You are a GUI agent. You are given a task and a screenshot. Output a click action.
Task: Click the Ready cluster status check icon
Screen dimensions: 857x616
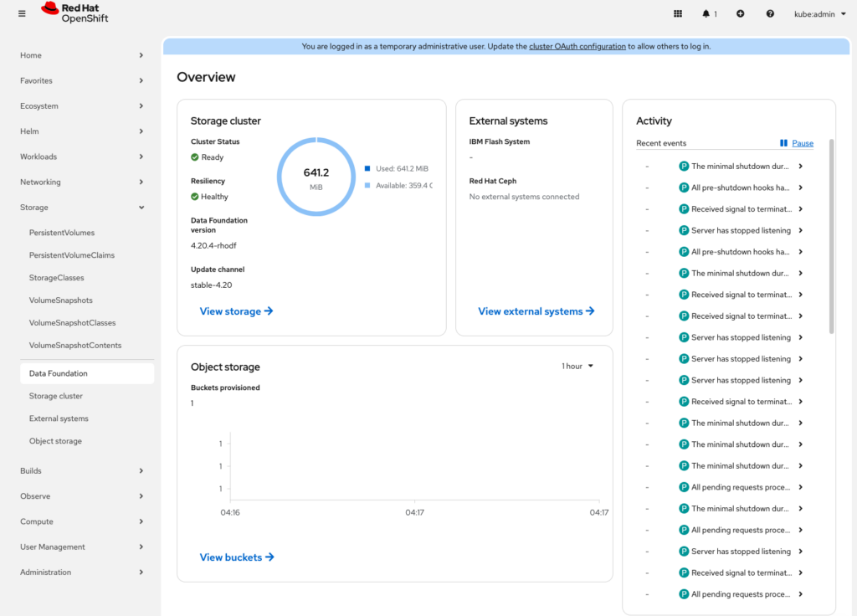pyautogui.click(x=195, y=157)
